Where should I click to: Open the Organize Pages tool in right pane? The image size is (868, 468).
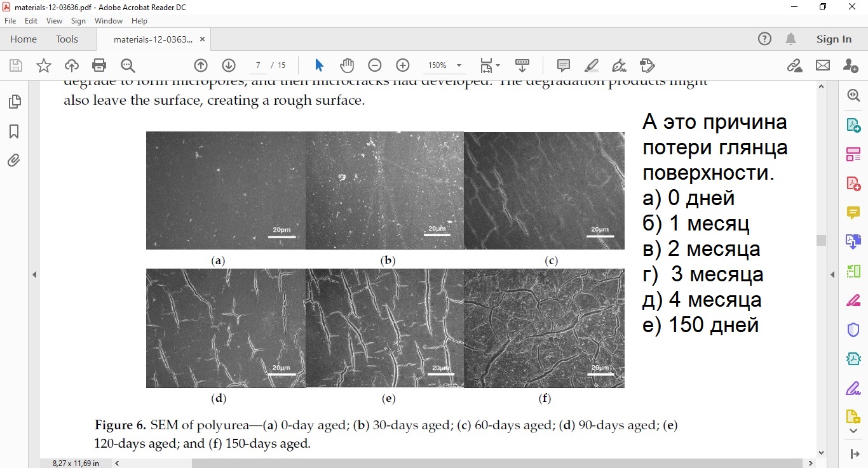[x=853, y=154]
